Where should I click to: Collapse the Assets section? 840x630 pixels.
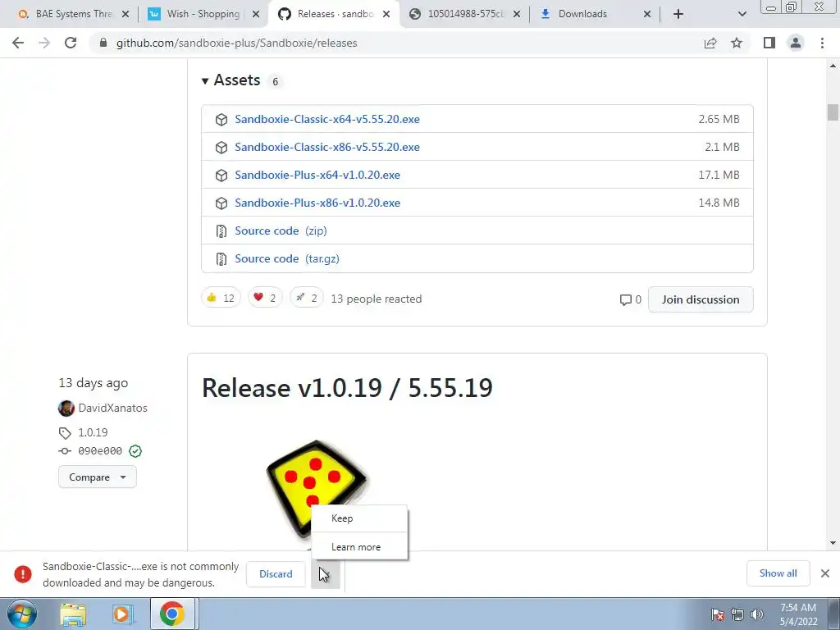231,80
